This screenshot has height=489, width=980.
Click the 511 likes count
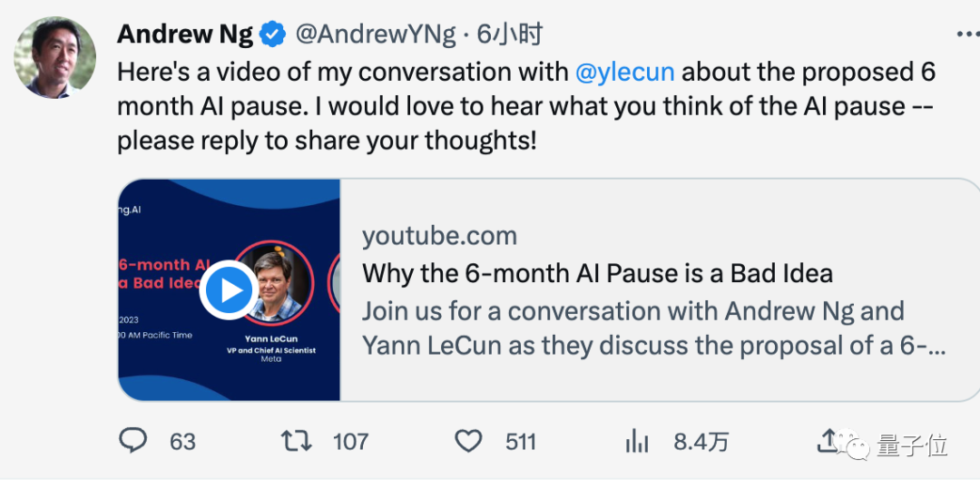521,442
